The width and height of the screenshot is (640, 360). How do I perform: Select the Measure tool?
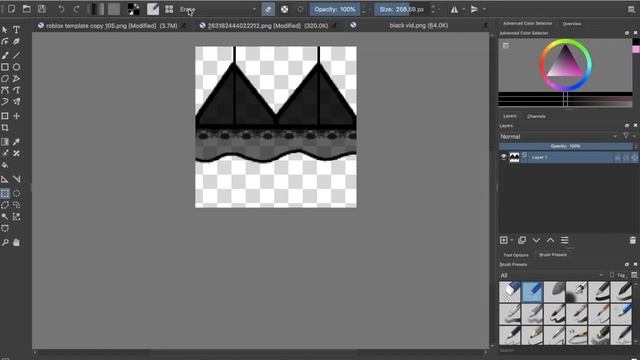point(16,179)
